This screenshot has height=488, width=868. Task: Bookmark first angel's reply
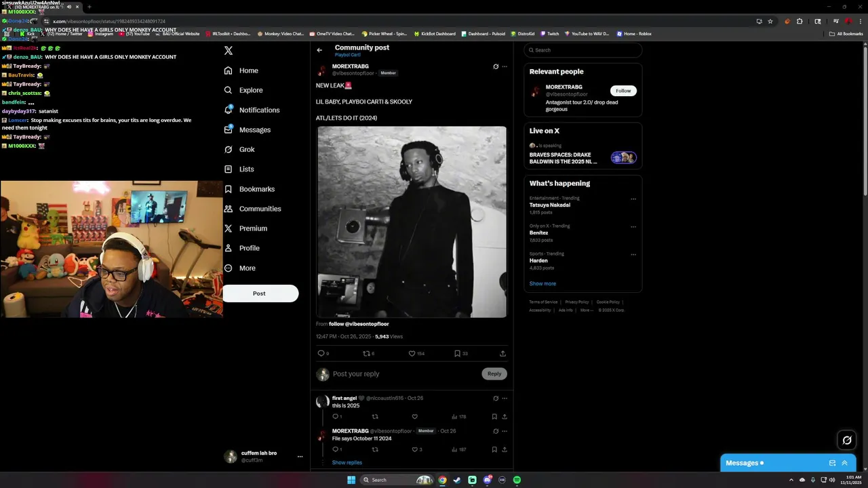(494, 417)
